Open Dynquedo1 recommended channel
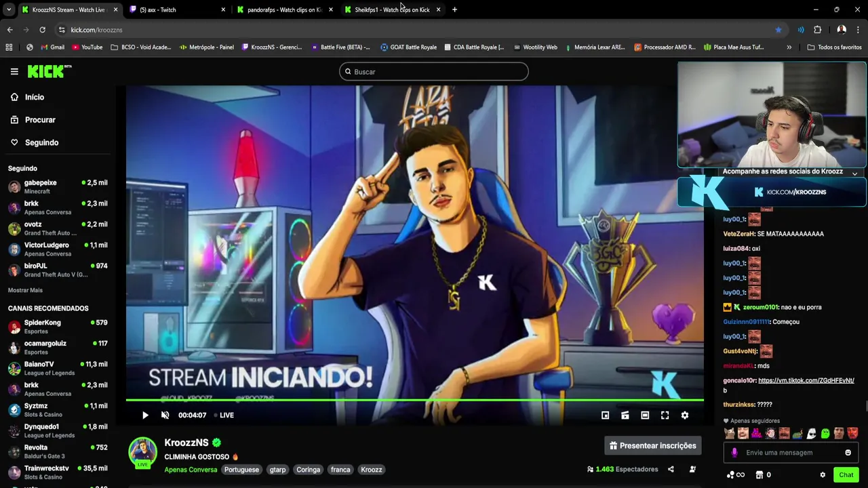 point(58,431)
